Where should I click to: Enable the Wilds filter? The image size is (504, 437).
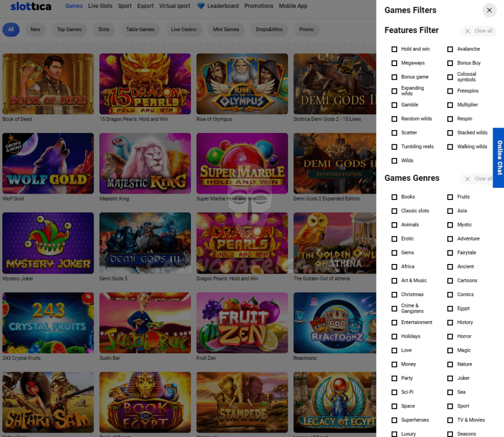[x=394, y=161]
